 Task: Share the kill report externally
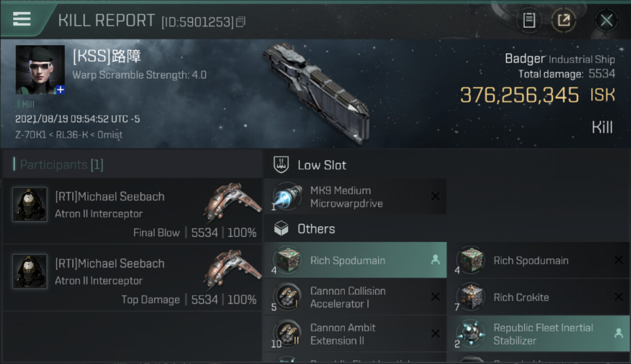tap(564, 20)
